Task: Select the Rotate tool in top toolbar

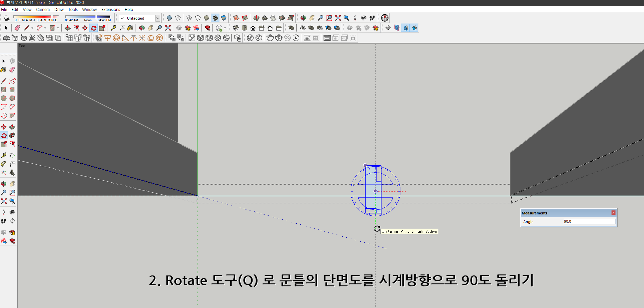Action: (93, 28)
